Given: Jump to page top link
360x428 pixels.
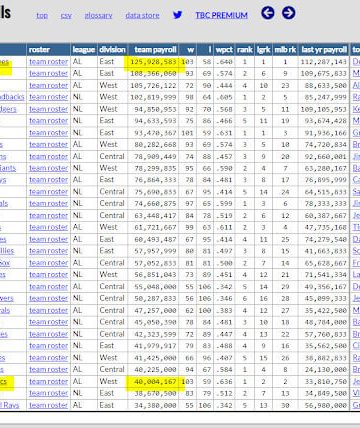Looking at the screenshot, I should 42,15.
